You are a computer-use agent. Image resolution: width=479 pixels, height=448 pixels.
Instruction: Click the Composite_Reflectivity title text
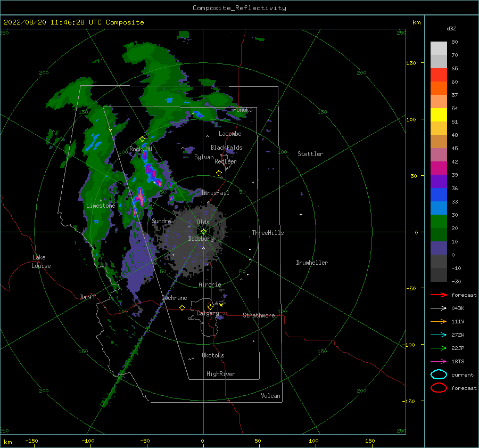[240, 8]
